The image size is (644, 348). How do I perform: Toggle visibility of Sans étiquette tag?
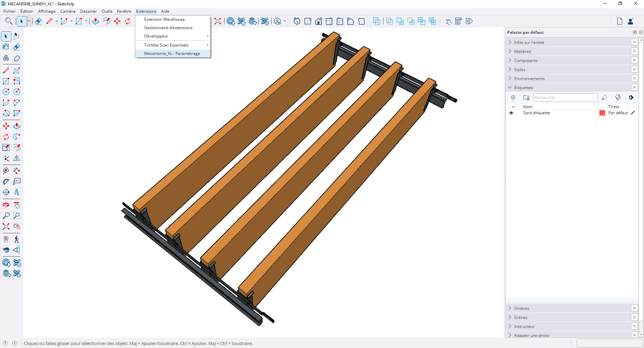point(511,113)
